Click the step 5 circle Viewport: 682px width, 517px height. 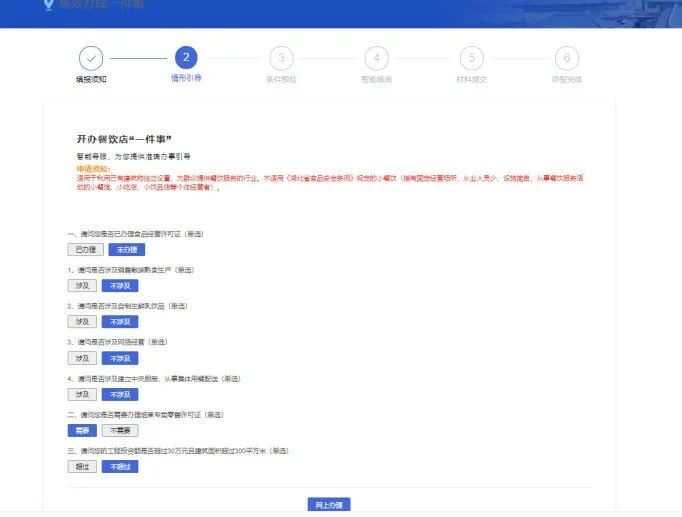(x=472, y=58)
